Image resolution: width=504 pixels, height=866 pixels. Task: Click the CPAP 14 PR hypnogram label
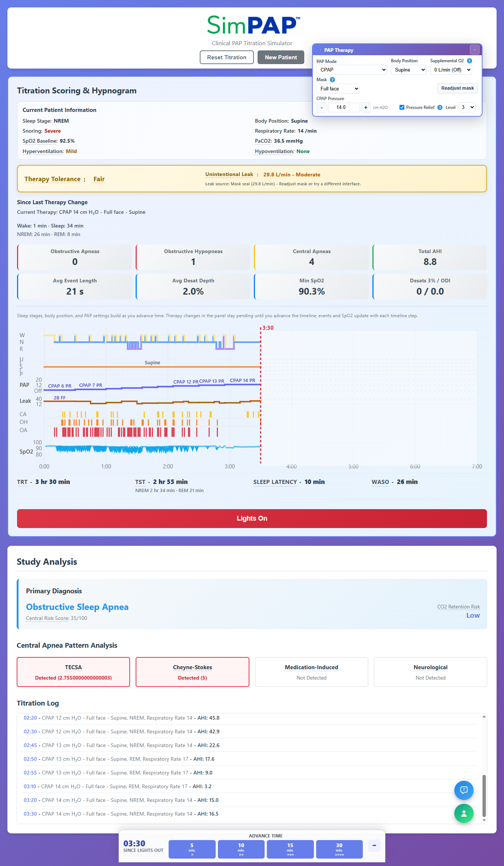242,380
